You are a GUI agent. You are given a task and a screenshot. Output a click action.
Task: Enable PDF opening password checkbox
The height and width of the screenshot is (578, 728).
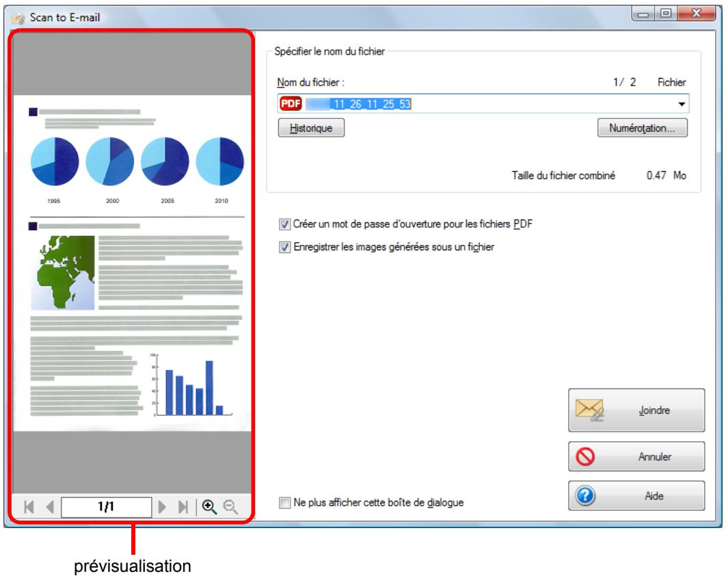(284, 224)
